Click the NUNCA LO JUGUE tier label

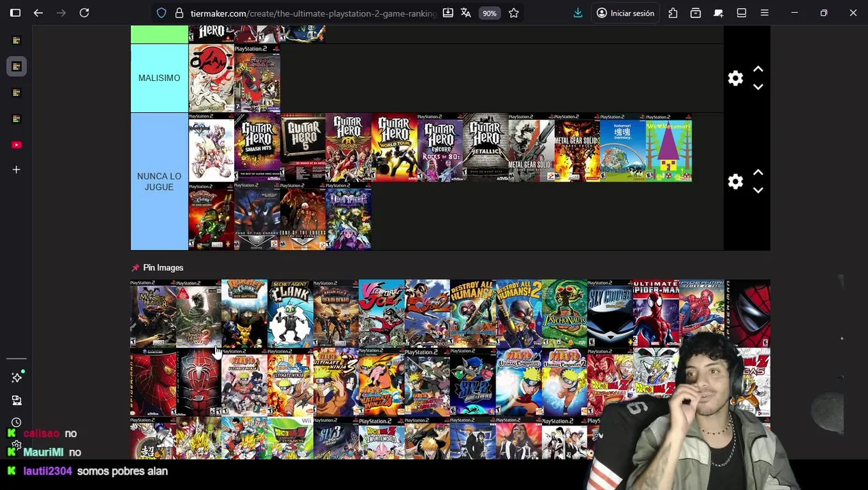(x=159, y=182)
